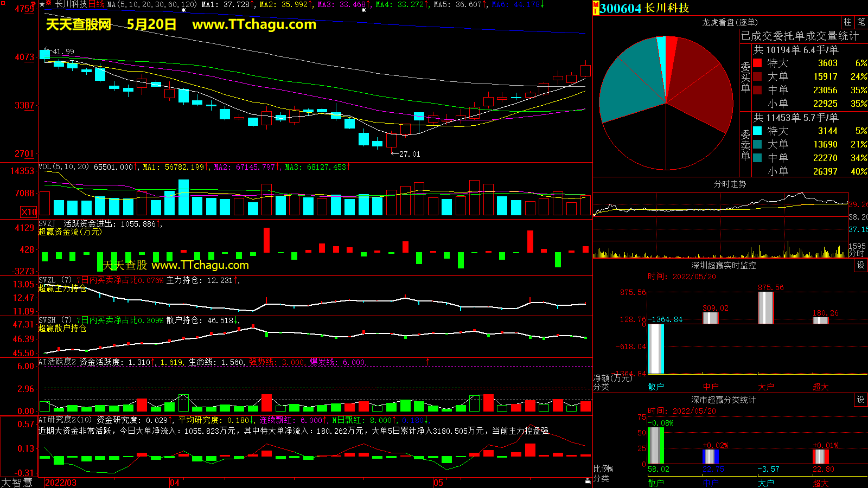Click the lock icon at chart bottom-right
Viewport: 868px width, 488px height.
[588, 481]
